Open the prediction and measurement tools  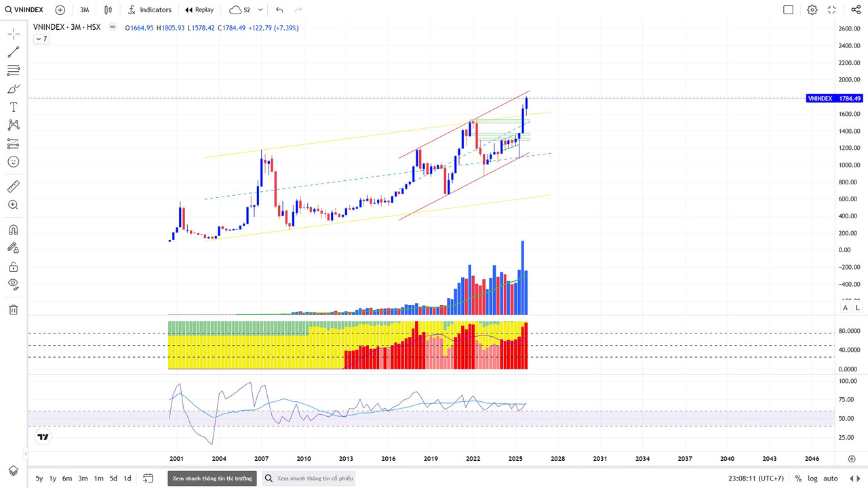[14, 144]
